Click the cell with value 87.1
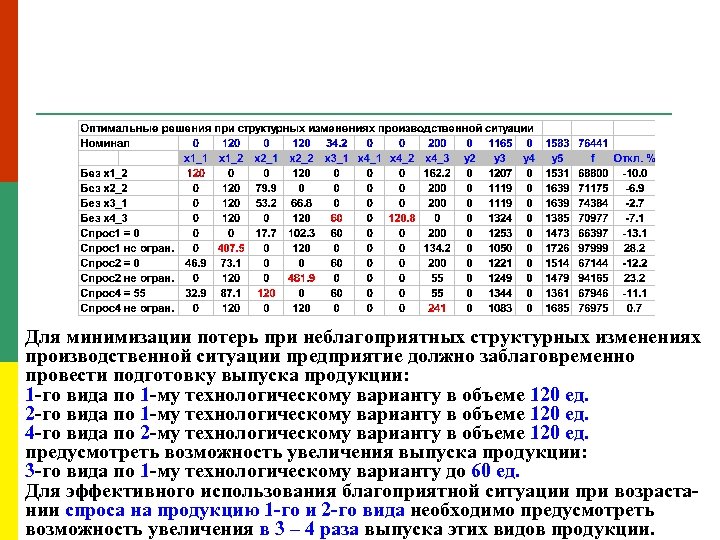720x540 pixels. 231,293
